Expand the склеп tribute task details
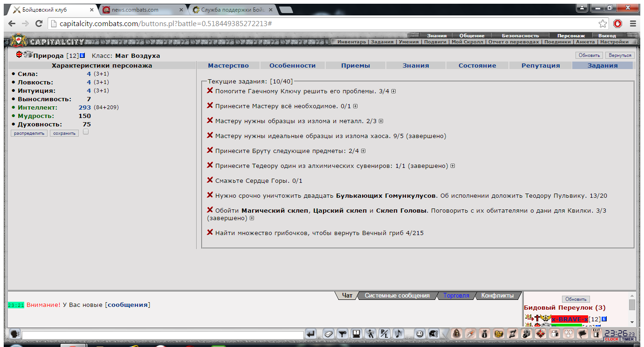 pyautogui.click(x=252, y=218)
